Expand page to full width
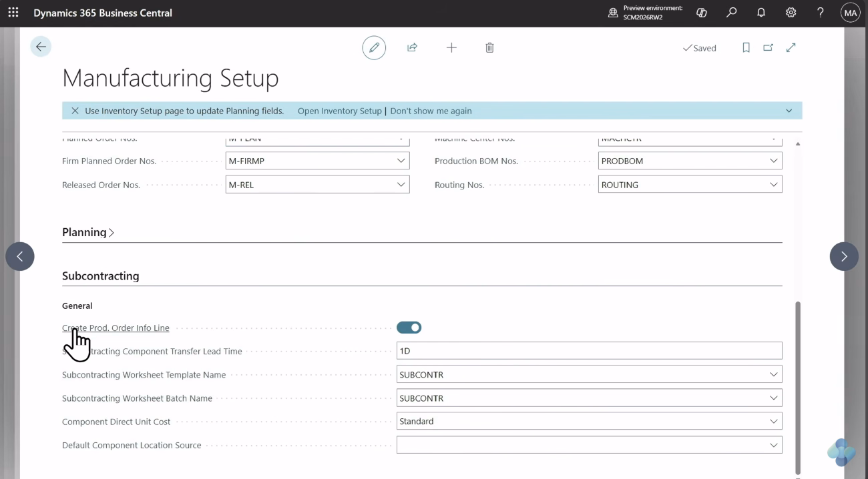The width and height of the screenshot is (868, 479). point(791,47)
